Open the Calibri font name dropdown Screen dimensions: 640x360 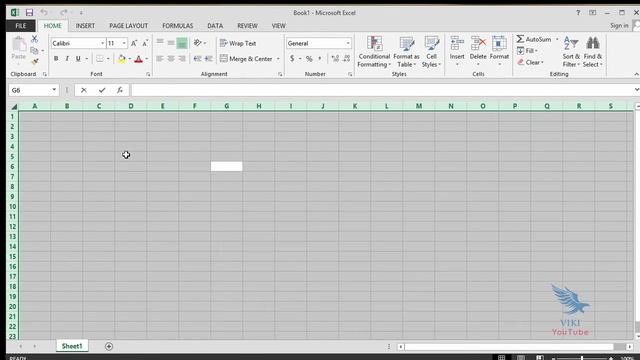pos(102,43)
